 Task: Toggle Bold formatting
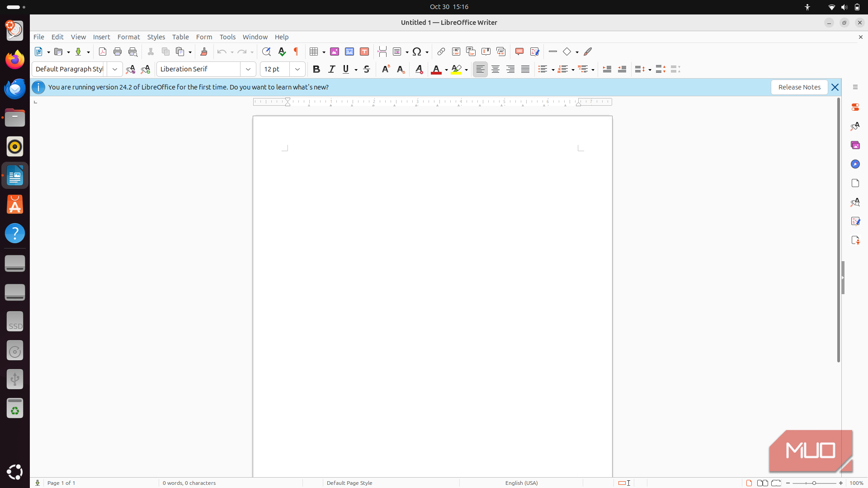point(316,69)
